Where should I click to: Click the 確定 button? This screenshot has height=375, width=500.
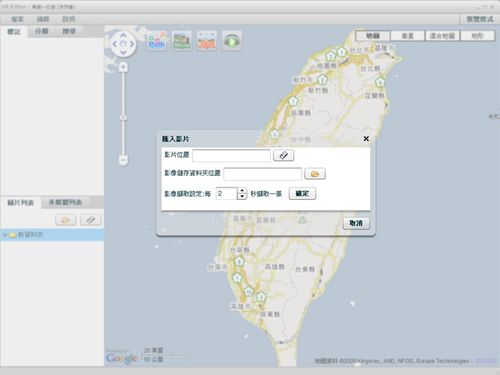(x=302, y=194)
